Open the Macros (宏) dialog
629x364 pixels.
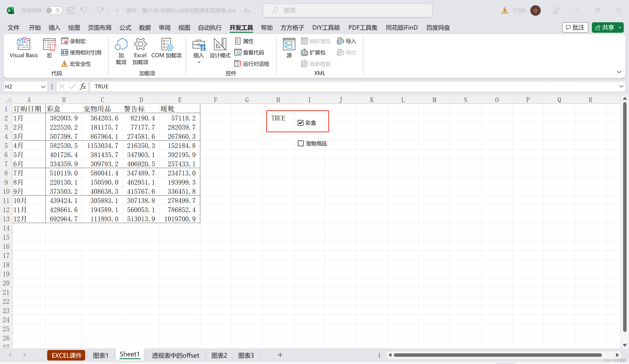pyautogui.click(x=49, y=48)
